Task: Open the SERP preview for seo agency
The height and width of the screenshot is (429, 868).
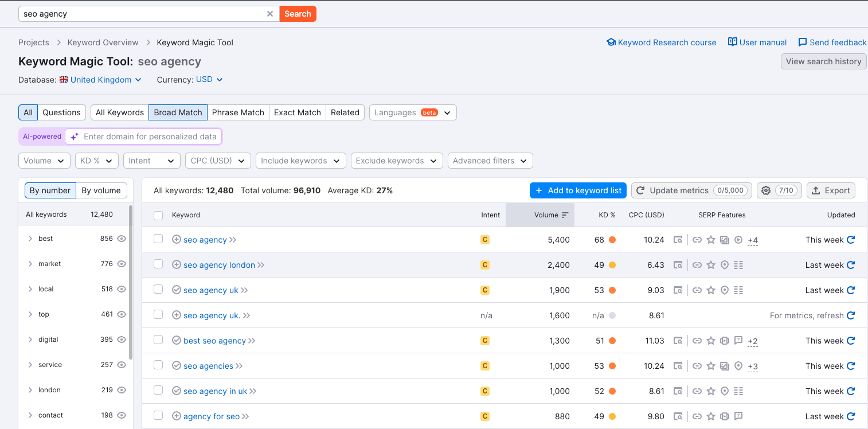Action: pyautogui.click(x=678, y=240)
